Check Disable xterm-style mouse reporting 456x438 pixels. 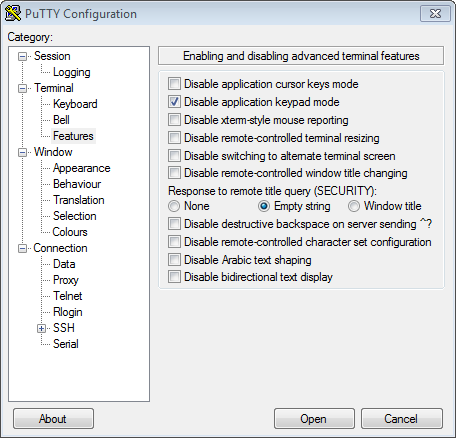point(174,120)
